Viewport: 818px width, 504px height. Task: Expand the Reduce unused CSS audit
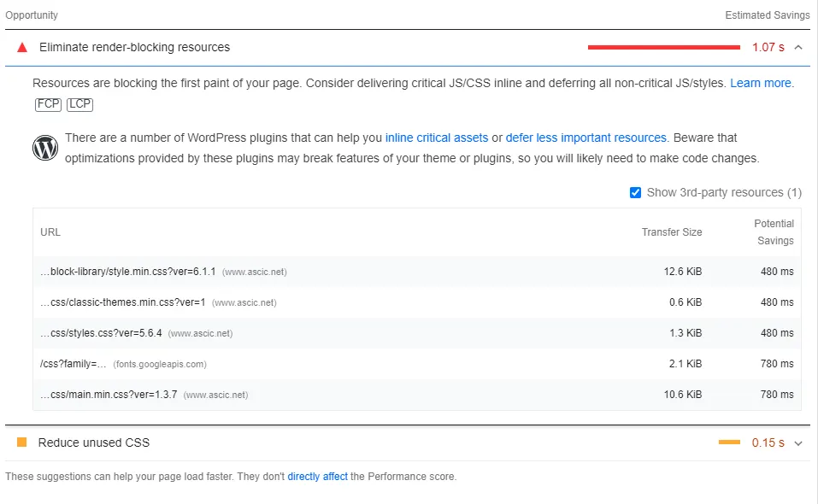(798, 443)
